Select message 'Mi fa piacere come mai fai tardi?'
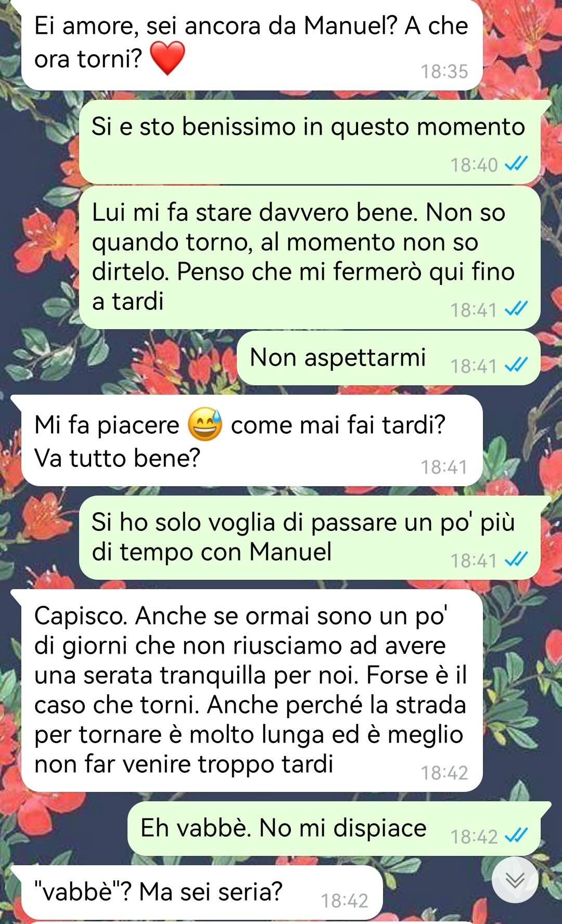The image size is (562, 924). coord(252,441)
